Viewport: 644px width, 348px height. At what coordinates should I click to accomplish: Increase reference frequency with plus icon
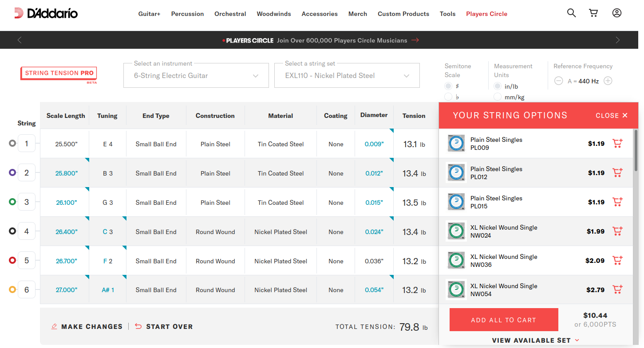point(608,81)
